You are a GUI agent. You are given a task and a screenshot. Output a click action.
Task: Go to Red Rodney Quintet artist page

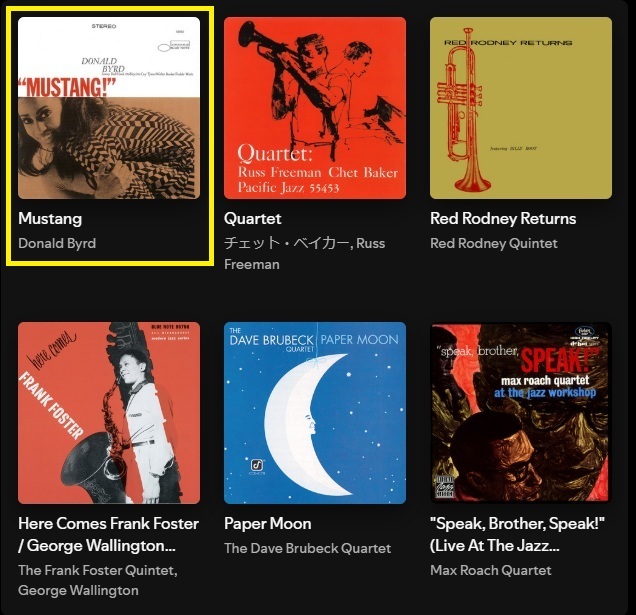pyautogui.click(x=494, y=243)
